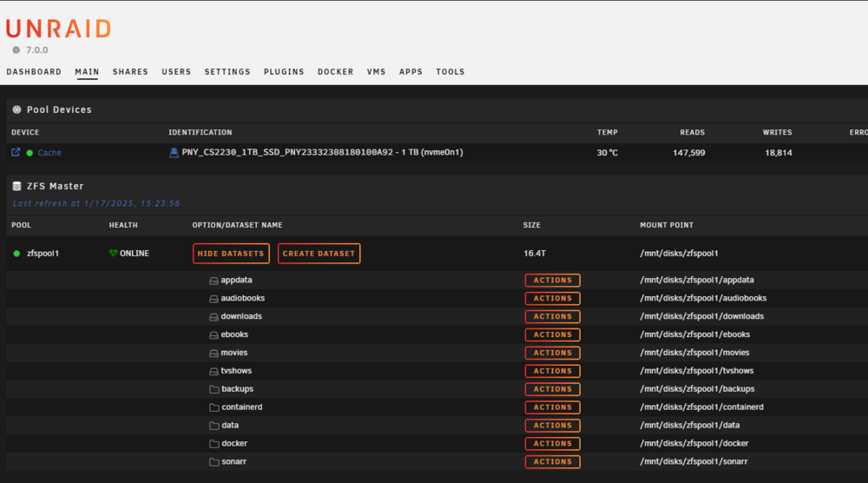Toggle dataset list with Hide Datasets
Viewport: 868px width, 483px height.
pos(231,253)
